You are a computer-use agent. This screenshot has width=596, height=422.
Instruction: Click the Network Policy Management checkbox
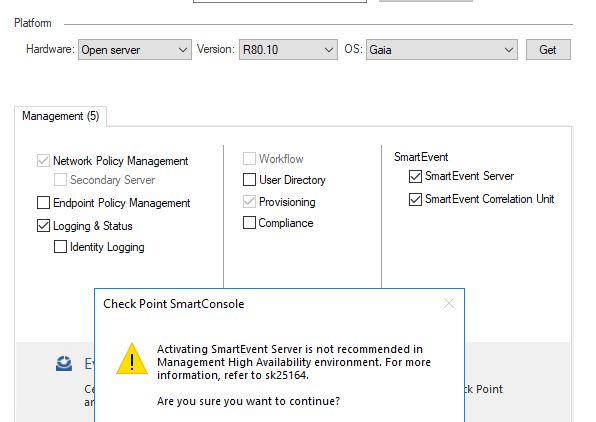[43, 160]
